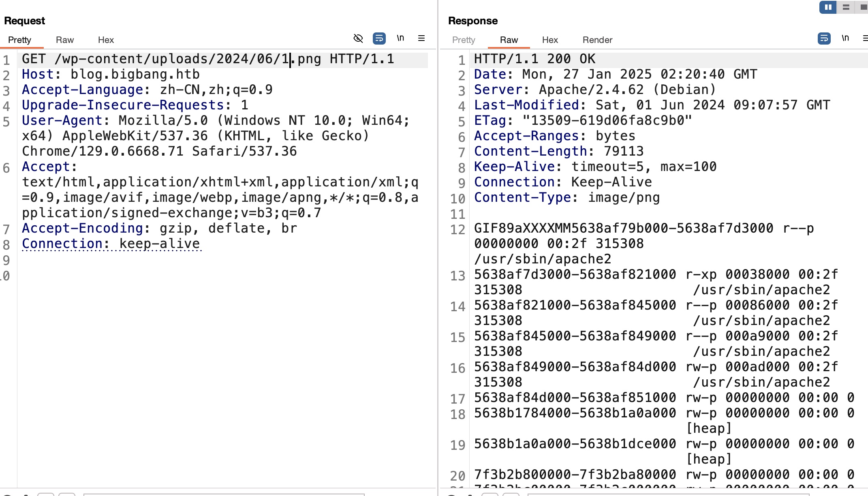Switch Response view to Hex tab
This screenshot has width=868, height=496.
point(550,40)
